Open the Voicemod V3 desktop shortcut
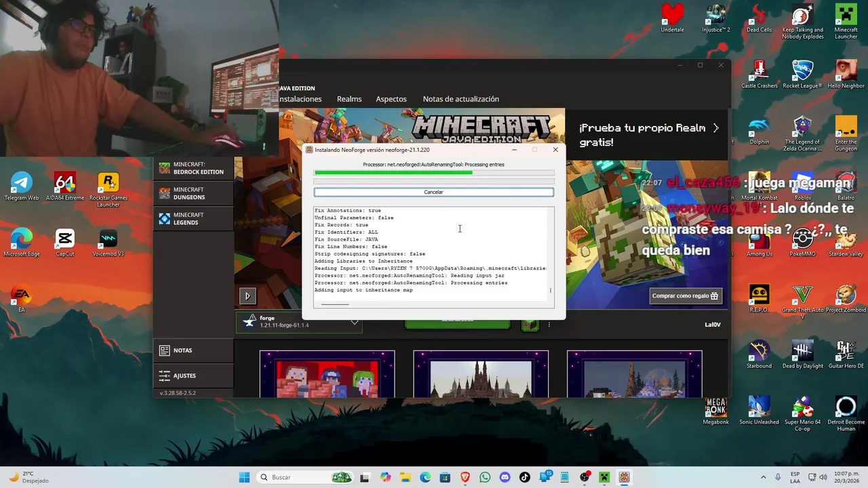This screenshot has width=868, height=488. coord(108,243)
